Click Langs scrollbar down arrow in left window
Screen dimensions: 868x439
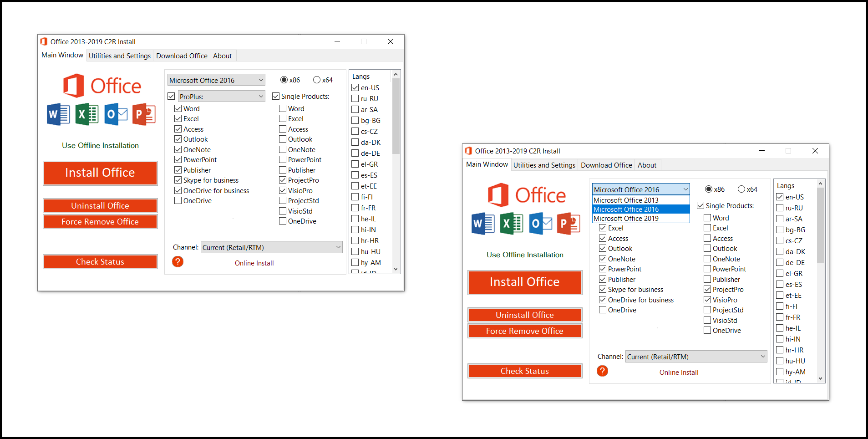pos(396,269)
